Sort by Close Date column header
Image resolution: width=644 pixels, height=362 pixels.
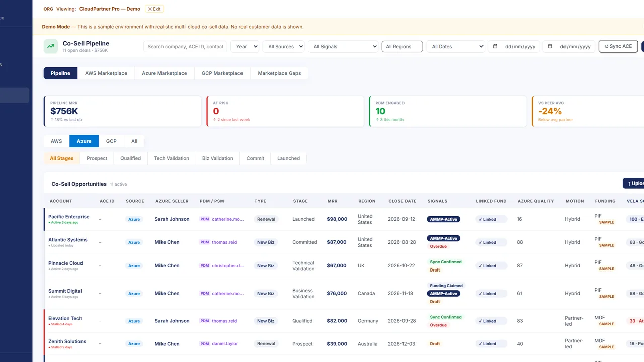pyautogui.click(x=403, y=201)
